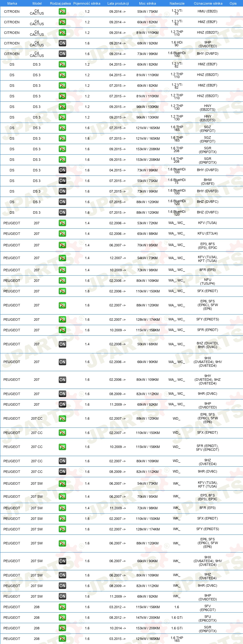
Task: Click diesel ON icon in DS 3 04.2015 73kW row
Action: pyautogui.click(x=62, y=170)
